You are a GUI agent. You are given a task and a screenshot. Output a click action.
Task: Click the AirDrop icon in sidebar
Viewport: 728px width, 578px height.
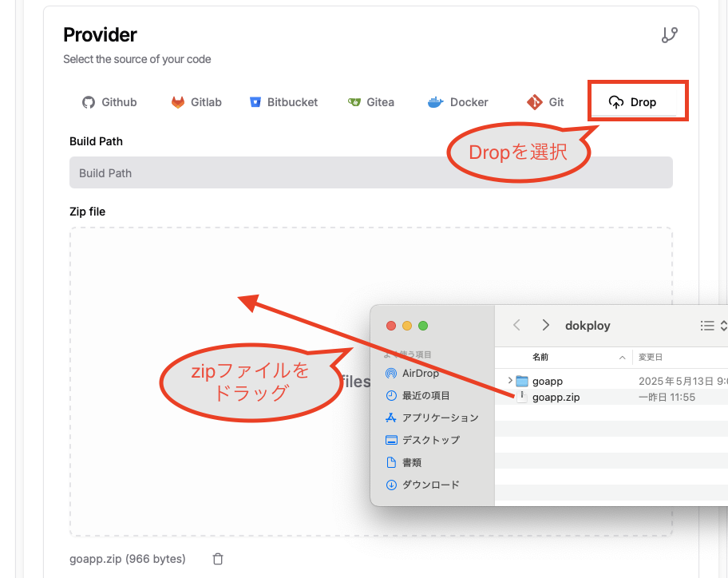(x=391, y=374)
